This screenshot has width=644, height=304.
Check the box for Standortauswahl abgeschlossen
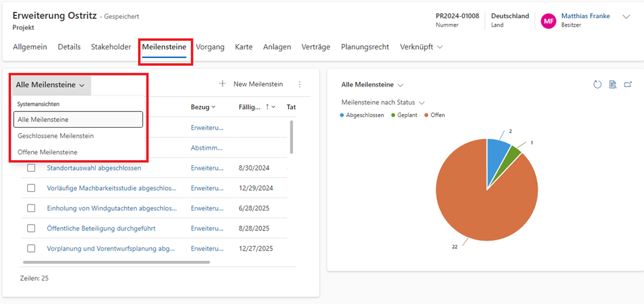click(31, 168)
